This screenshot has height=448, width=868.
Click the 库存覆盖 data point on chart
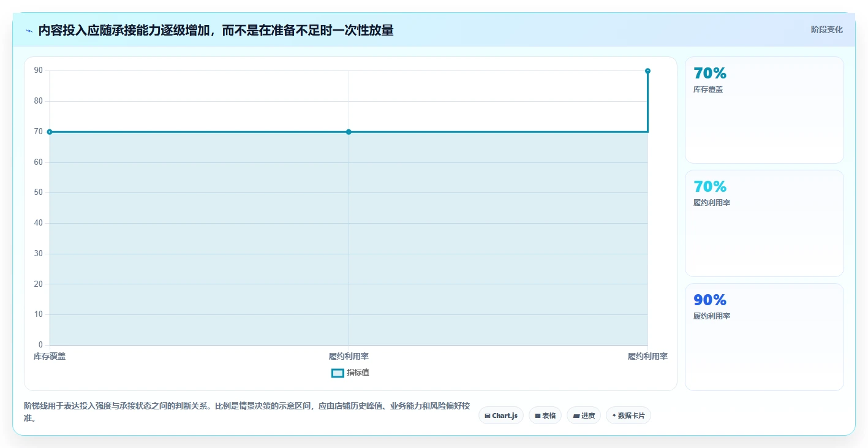[50, 132]
